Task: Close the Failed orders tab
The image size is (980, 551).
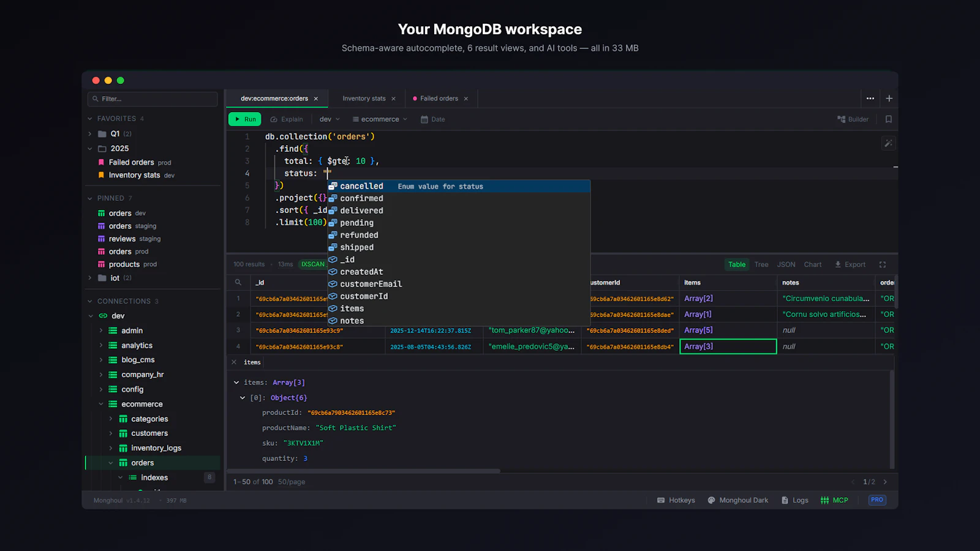Action: [x=466, y=99]
